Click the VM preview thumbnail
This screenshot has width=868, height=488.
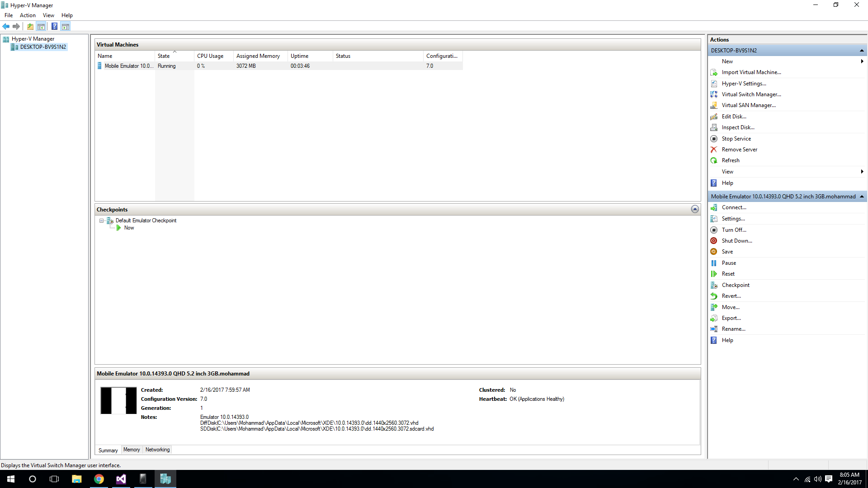(118, 401)
